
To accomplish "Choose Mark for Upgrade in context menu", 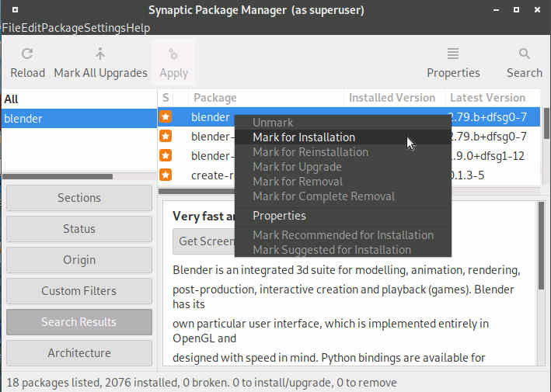I will pyautogui.click(x=343, y=167).
